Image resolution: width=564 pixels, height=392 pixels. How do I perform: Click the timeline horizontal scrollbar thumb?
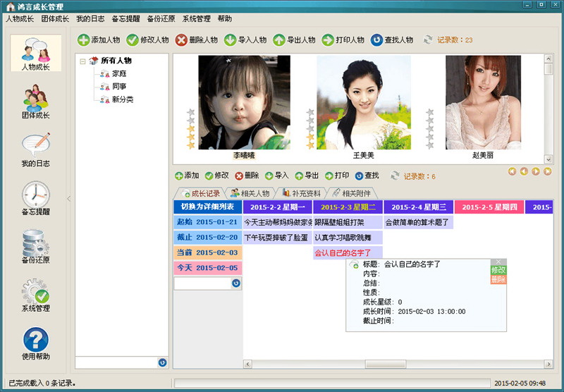pos(386,364)
